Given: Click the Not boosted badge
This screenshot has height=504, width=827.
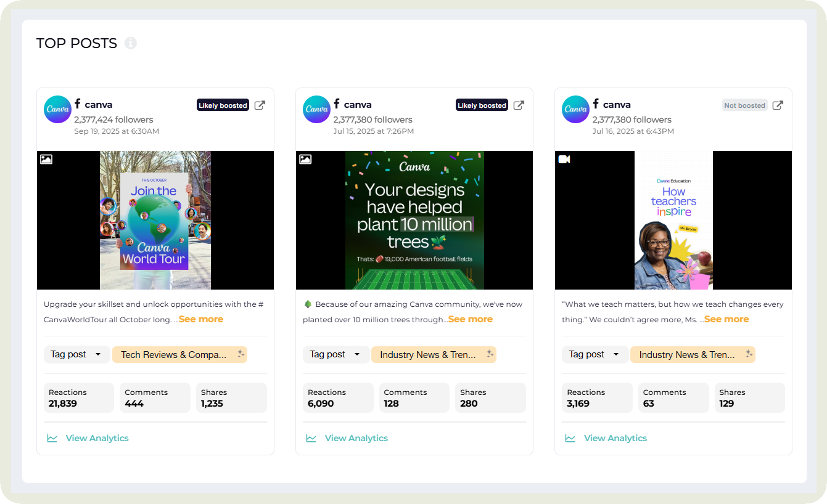Looking at the screenshot, I should click(744, 105).
